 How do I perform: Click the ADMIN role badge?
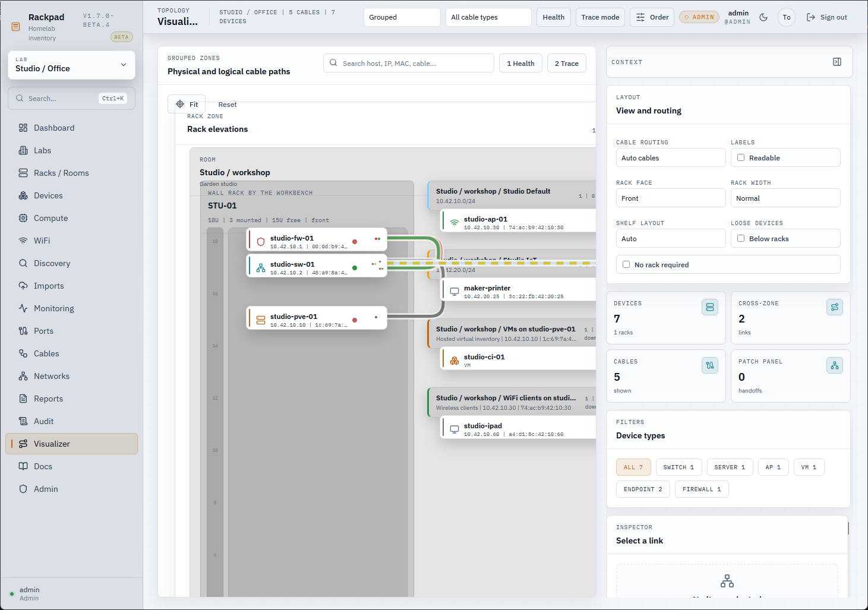[x=699, y=17]
